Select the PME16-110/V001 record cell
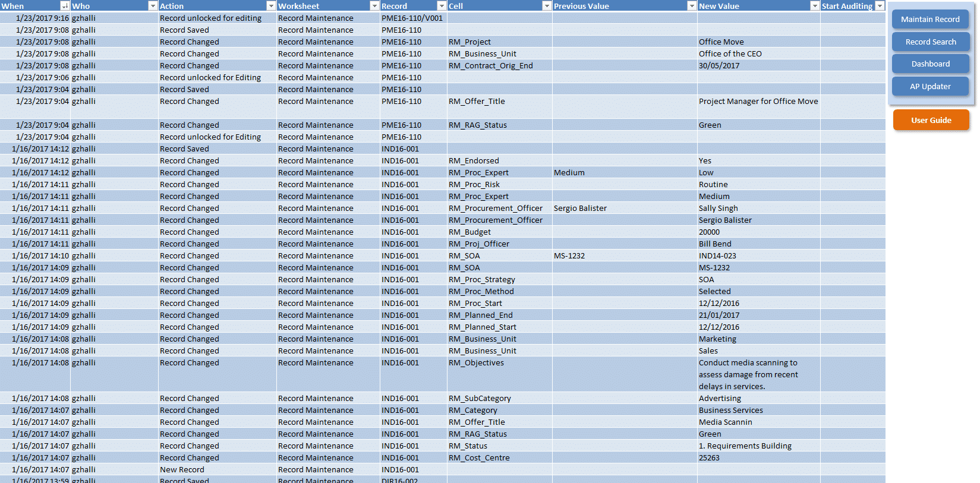980x483 pixels. (414, 18)
